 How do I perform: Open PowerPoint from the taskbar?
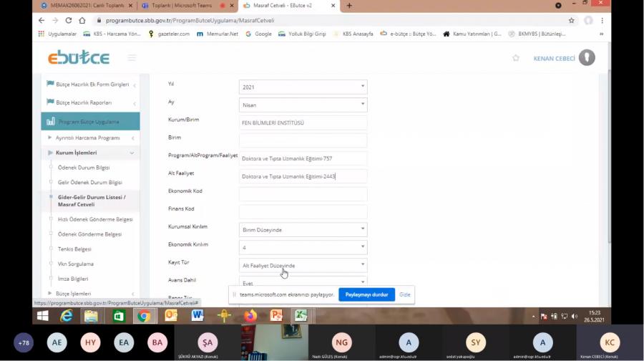pyautogui.click(x=276, y=316)
